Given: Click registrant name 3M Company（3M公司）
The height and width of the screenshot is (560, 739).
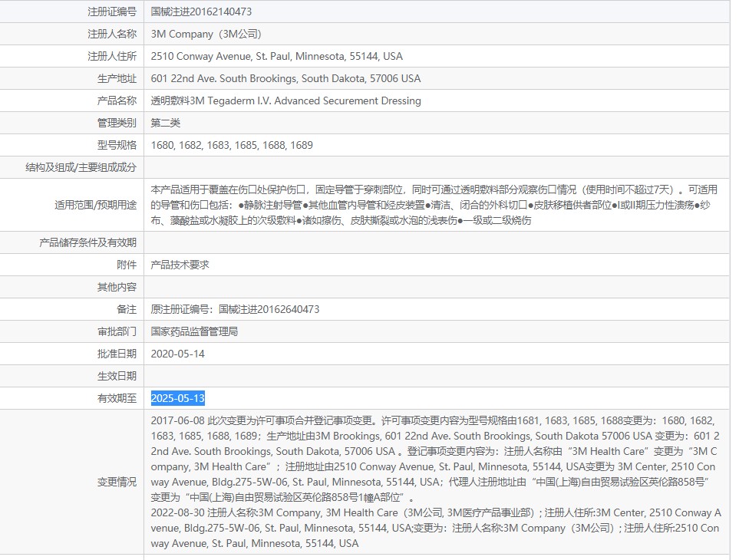Looking at the screenshot, I should [206, 34].
